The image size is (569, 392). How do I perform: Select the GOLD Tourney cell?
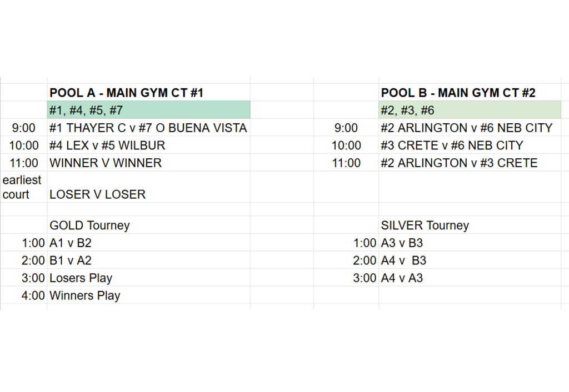(89, 225)
